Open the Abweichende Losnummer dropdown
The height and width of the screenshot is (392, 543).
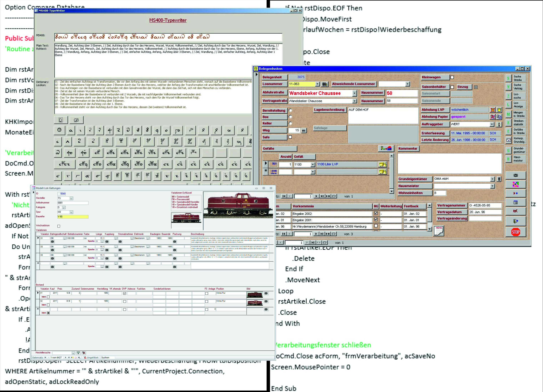point(408,84)
